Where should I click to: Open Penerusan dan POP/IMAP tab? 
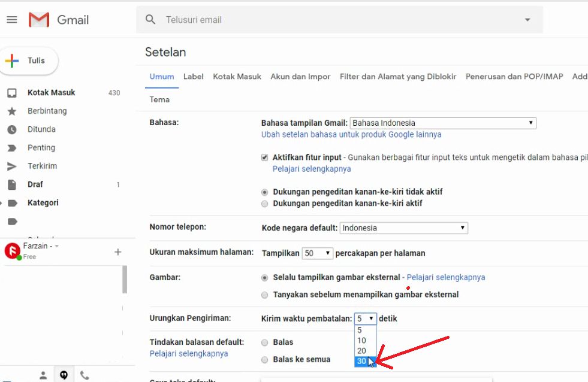[x=514, y=77]
